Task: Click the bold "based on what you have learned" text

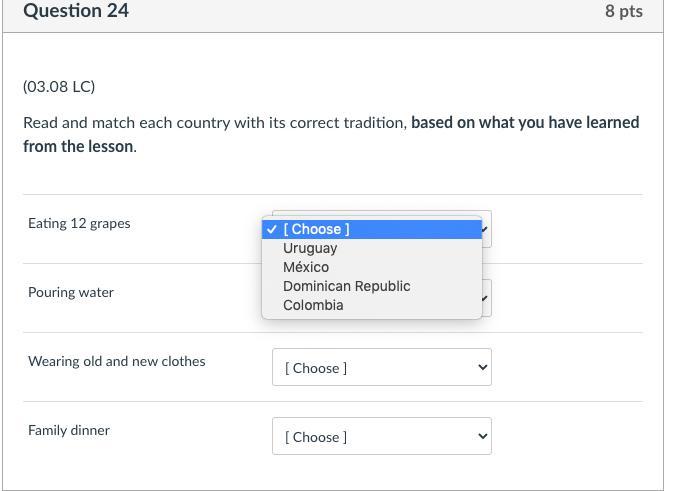Action: [x=525, y=122]
